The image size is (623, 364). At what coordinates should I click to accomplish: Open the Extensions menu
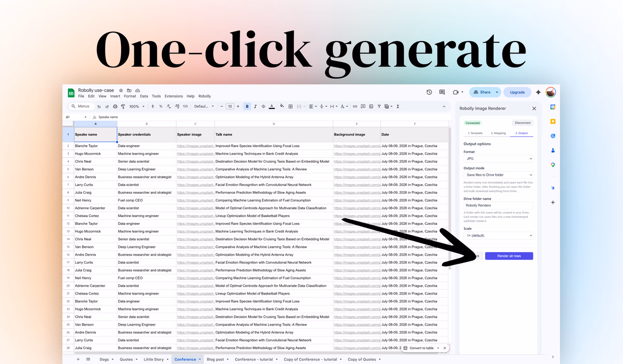[x=173, y=96]
